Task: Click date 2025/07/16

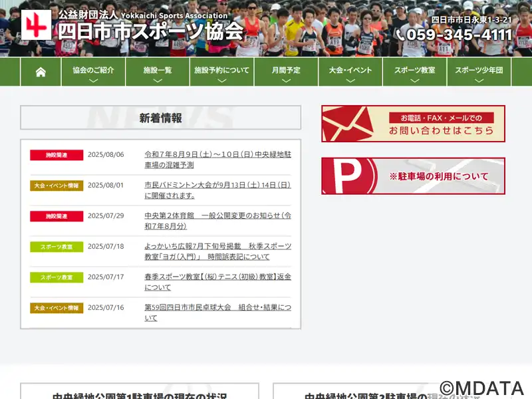Action: 106,307
